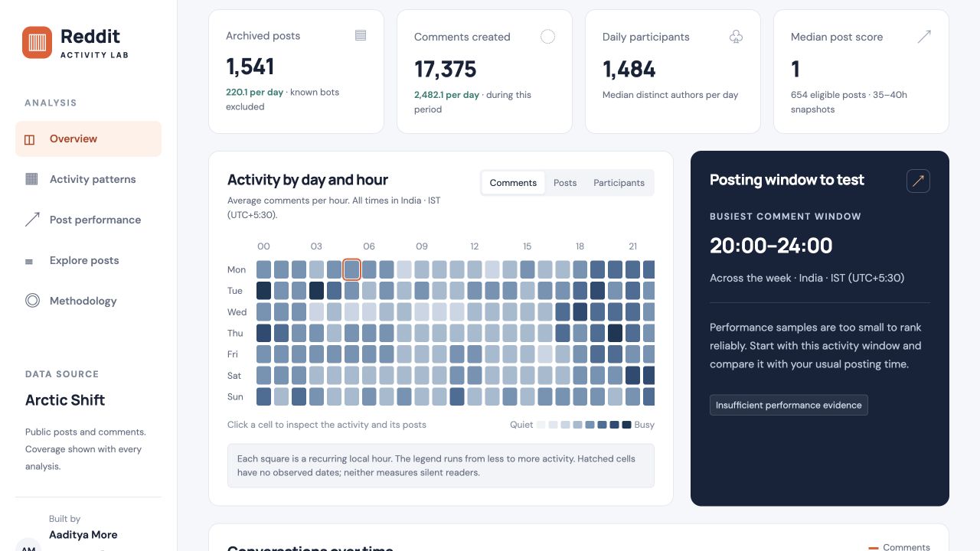
Task: Click the darkest Busy legend swatch
Action: tap(626, 425)
